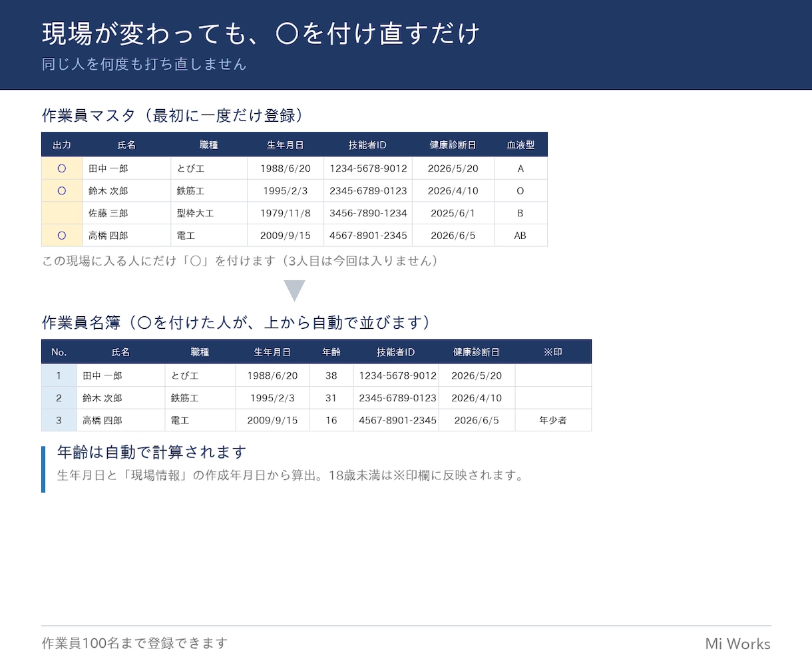Click the empty 出力 cell for 佐藤 三郎

coord(62,213)
